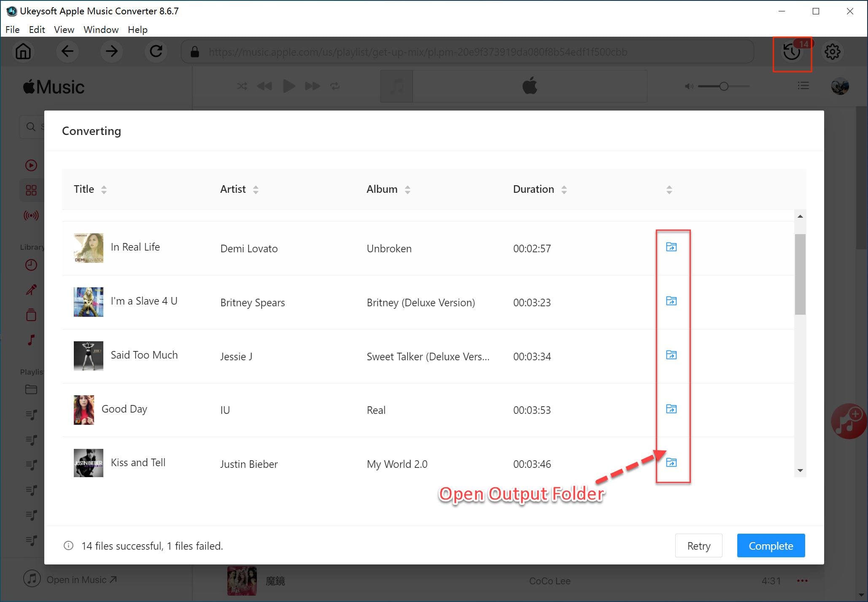Toggle the play/pause button in the toolbar
This screenshot has width=868, height=602.
(x=288, y=86)
